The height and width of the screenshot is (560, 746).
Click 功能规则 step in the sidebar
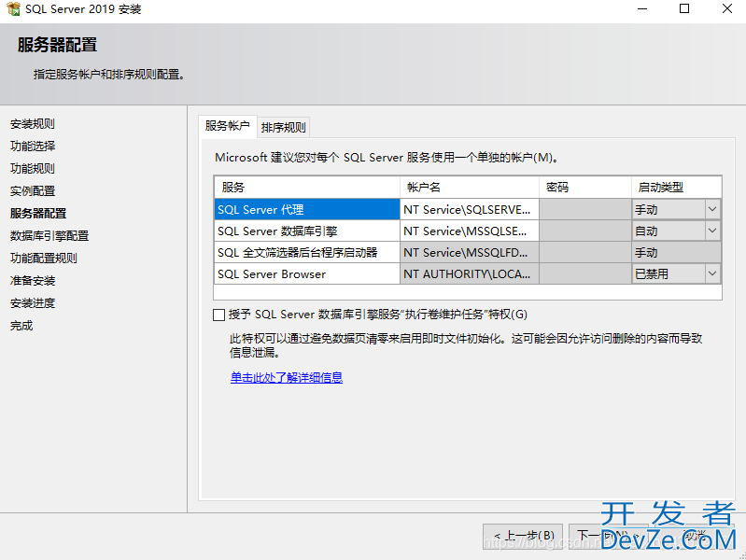click(x=33, y=168)
